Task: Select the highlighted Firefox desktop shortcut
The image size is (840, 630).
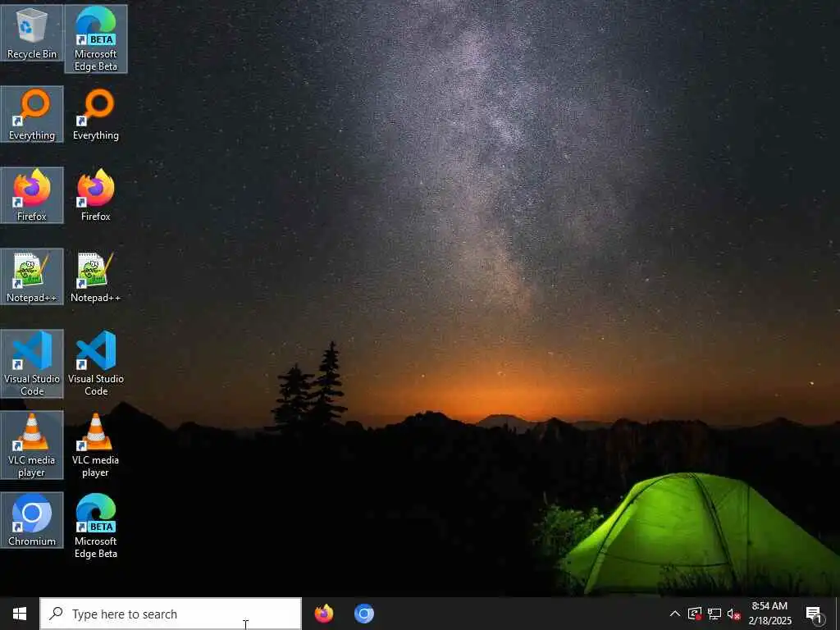Action: pyautogui.click(x=32, y=195)
